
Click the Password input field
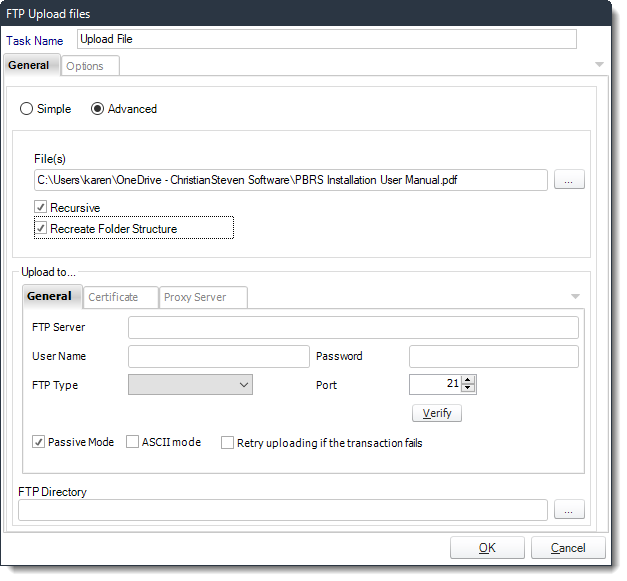(493, 356)
